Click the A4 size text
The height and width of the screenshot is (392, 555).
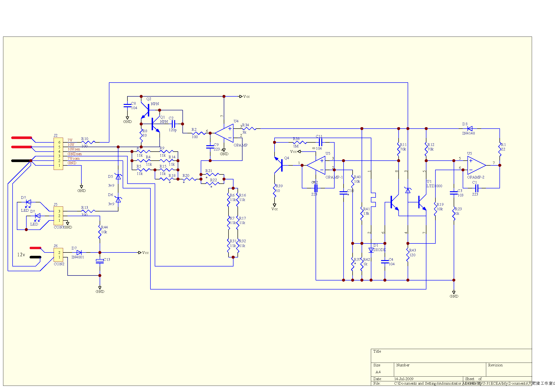378,372
